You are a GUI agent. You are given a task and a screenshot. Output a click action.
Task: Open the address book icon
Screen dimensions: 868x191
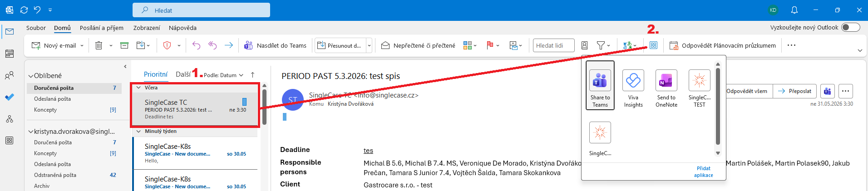tap(584, 45)
